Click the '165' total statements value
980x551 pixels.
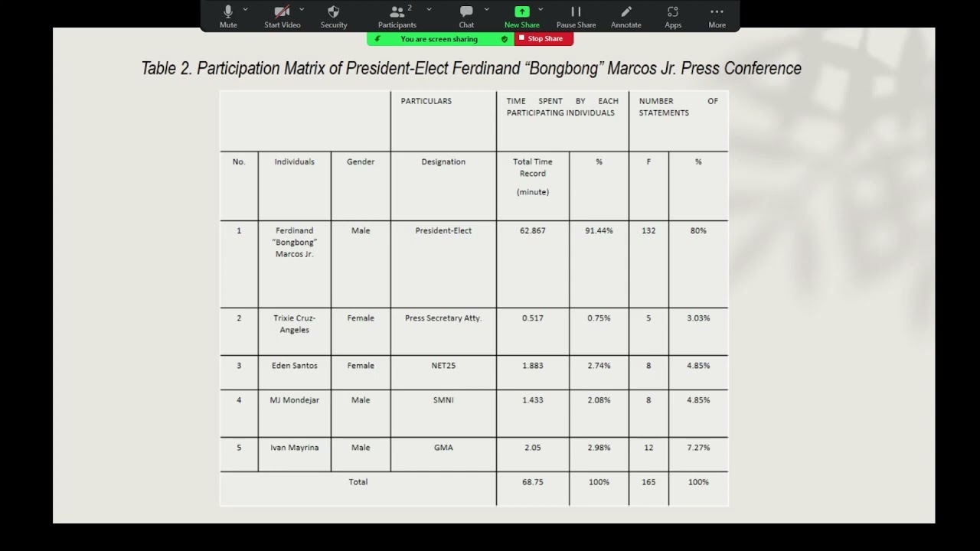click(648, 481)
